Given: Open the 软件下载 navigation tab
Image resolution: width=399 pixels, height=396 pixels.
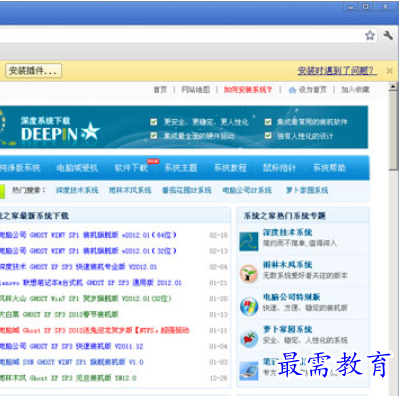Looking at the screenshot, I should [131, 168].
